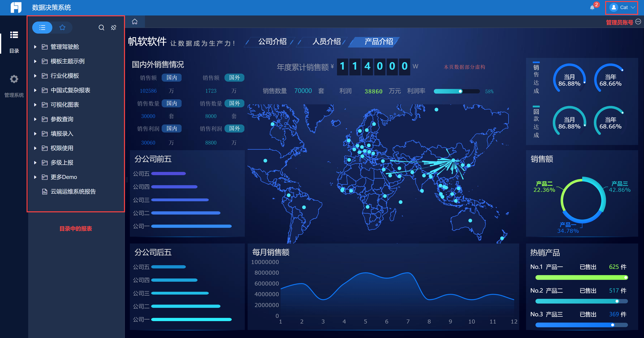Select the 目录 sidebar icon
644x338 pixels.
pyautogui.click(x=14, y=35)
